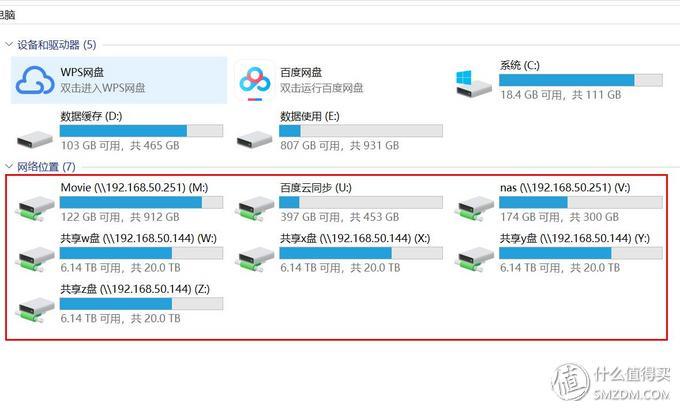The width and height of the screenshot is (680, 411).
Task: Launch the 百度网盘 icon
Action: [255, 81]
